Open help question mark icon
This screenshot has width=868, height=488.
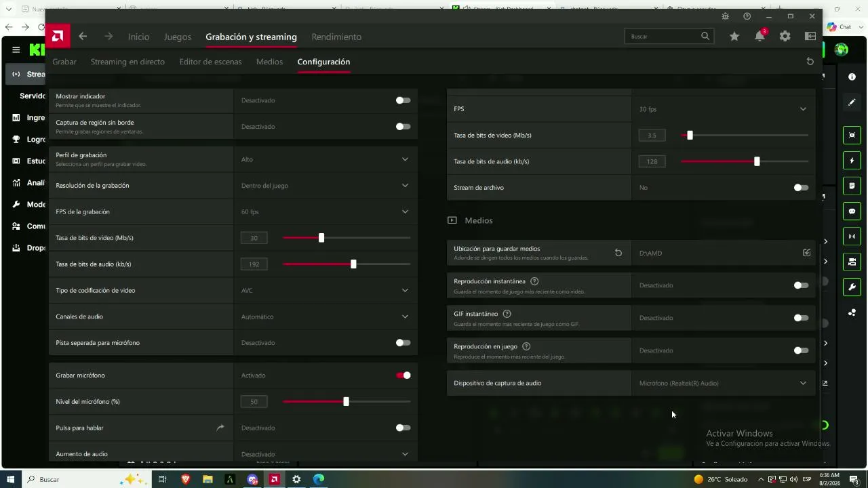pos(747,16)
